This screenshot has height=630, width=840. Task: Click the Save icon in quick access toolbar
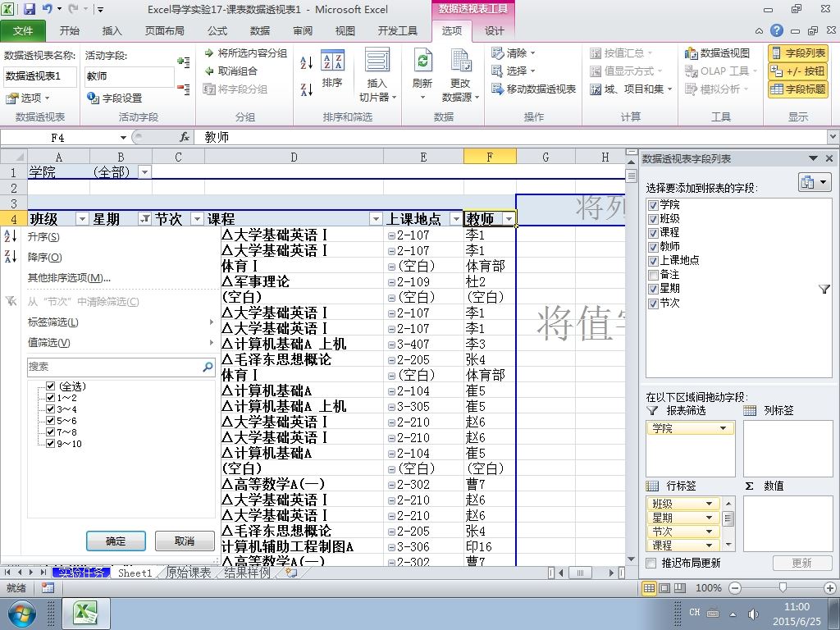29,9
